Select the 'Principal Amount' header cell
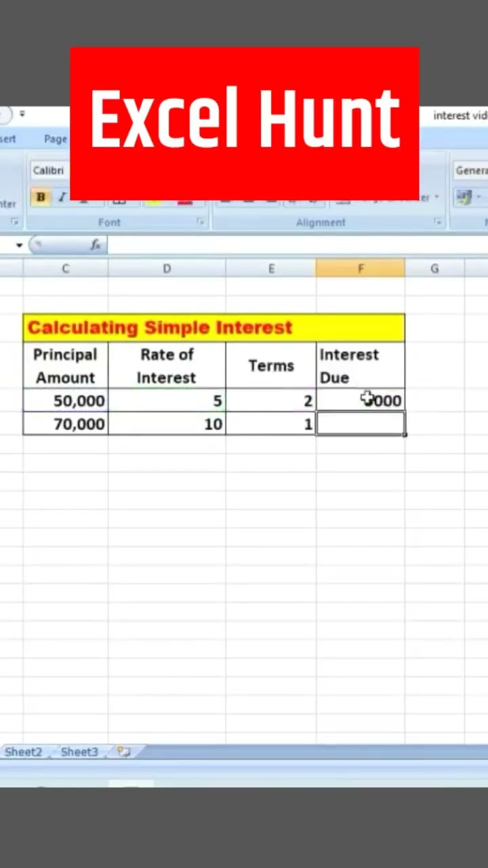 coord(66,366)
